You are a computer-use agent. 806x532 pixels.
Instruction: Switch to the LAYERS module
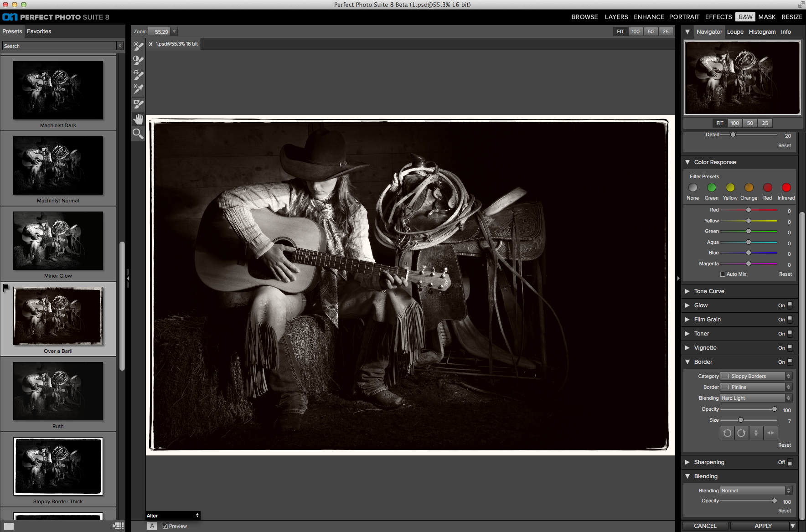pos(616,17)
